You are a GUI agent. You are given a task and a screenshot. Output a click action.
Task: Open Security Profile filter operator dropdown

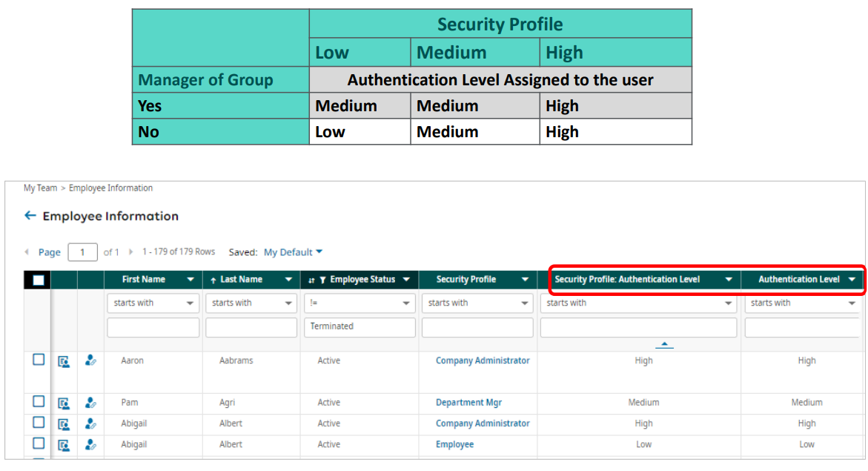(x=477, y=303)
